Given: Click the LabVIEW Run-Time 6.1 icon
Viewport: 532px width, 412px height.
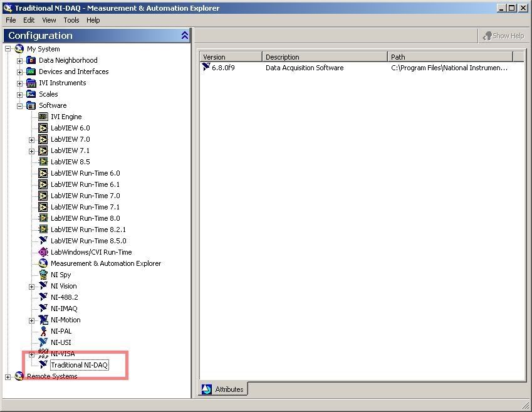Looking at the screenshot, I should coord(43,184).
